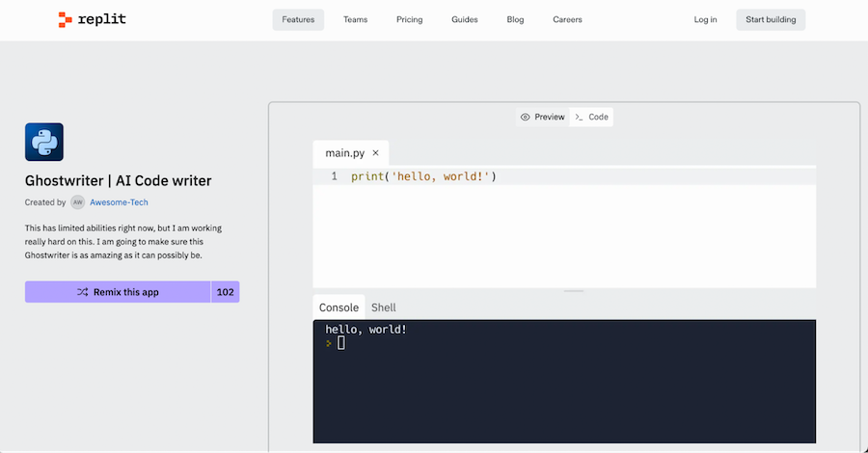Image resolution: width=868 pixels, height=453 pixels.
Task: Switch to Preview with the eye icon
Action: pos(542,118)
